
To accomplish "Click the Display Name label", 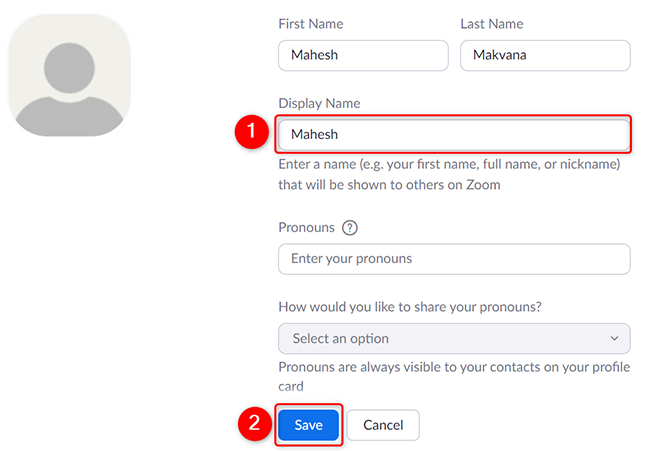I will (319, 104).
